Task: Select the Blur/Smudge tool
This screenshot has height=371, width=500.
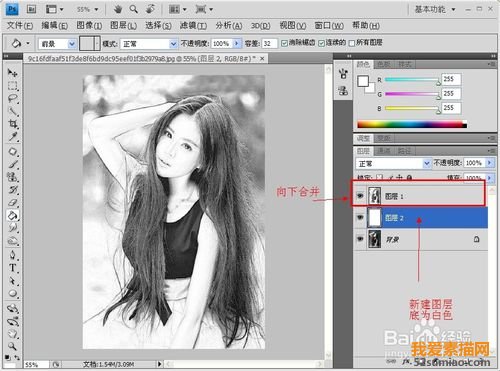Action: click(13, 228)
